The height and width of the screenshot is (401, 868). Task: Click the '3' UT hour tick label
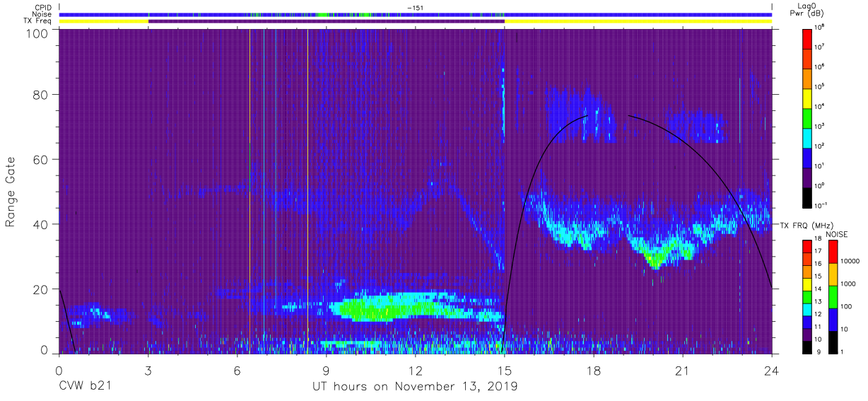148,370
